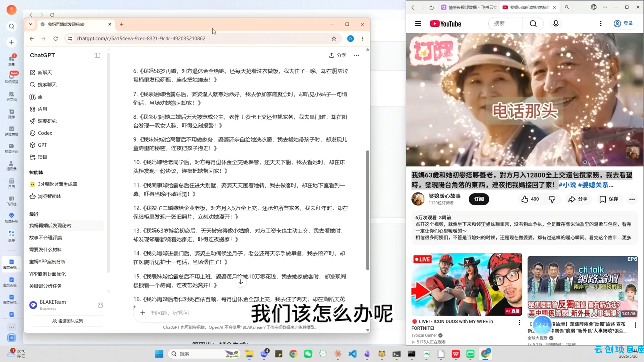Viewport: 644px width, 362px height.
Task: Click 保存 to save the video
Action: pos(609,199)
